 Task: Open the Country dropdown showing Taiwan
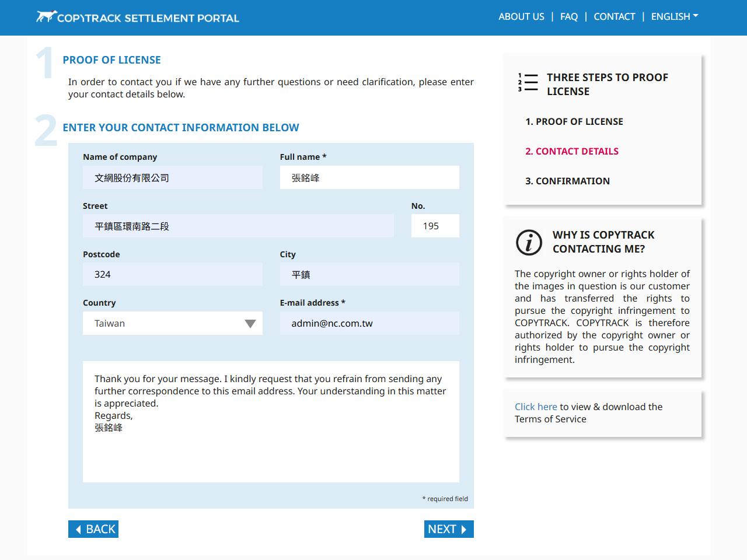tap(173, 323)
